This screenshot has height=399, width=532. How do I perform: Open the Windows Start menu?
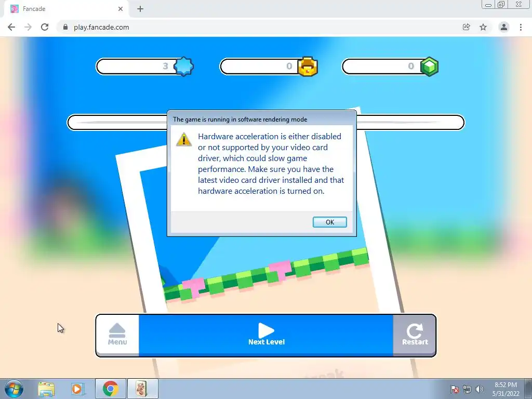click(x=14, y=389)
